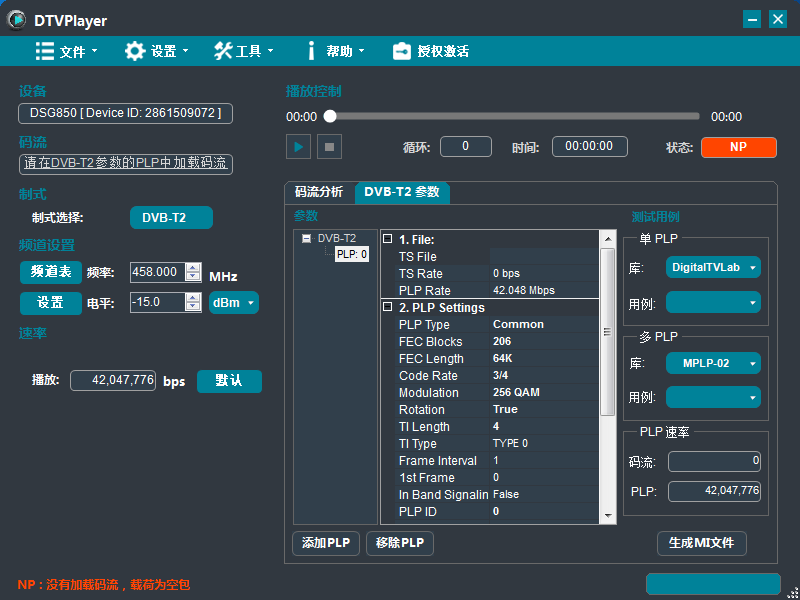This screenshot has height=600, width=800.
Task: Click the playback progress slider handle
Action: click(330, 116)
